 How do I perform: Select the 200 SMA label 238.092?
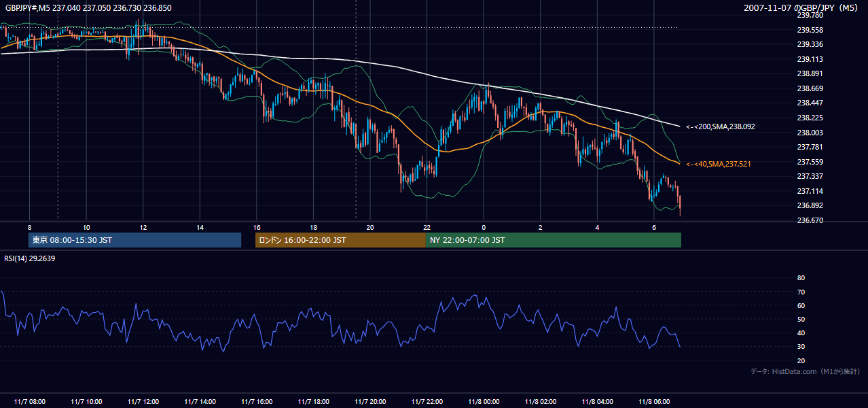click(721, 126)
